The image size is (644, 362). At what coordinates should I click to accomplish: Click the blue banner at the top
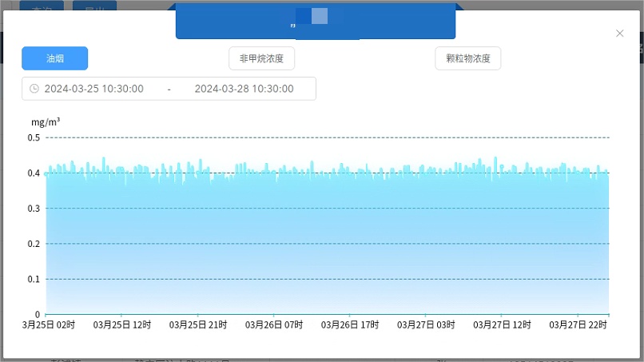[x=316, y=21]
